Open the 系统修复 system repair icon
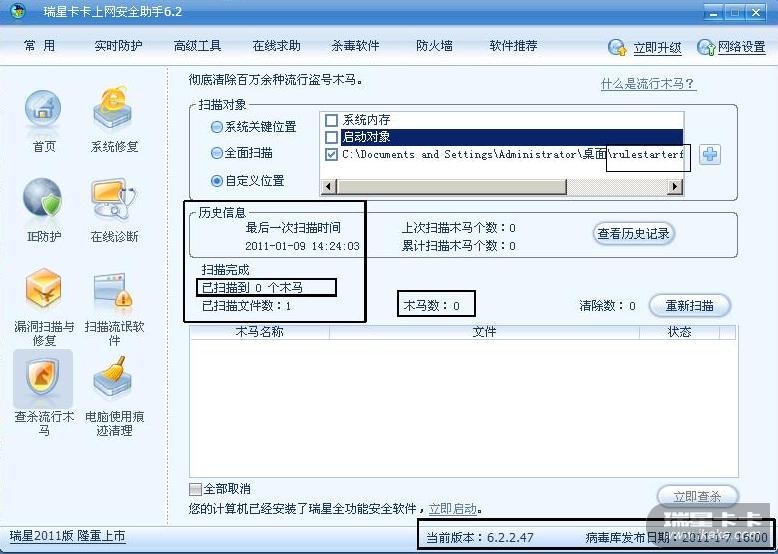Image resolution: width=778 pixels, height=554 pixels. point(114,110)
